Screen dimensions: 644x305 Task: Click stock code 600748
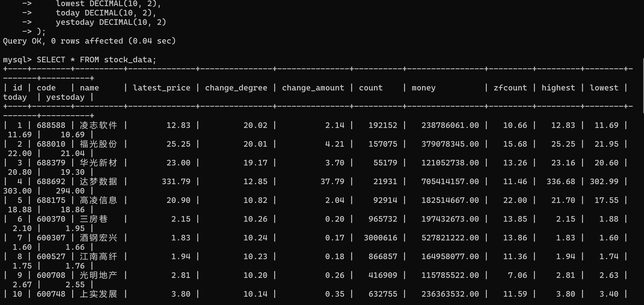point(51,294)
